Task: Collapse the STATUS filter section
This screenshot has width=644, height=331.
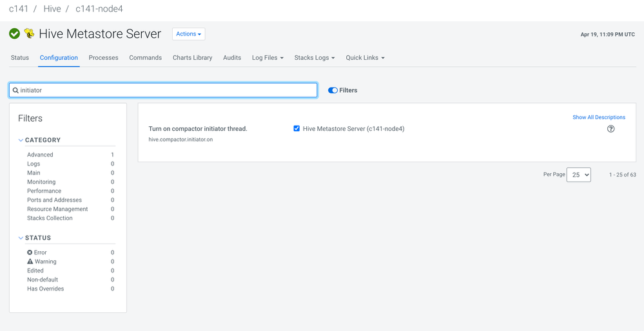Action: (x=21, y=238)
